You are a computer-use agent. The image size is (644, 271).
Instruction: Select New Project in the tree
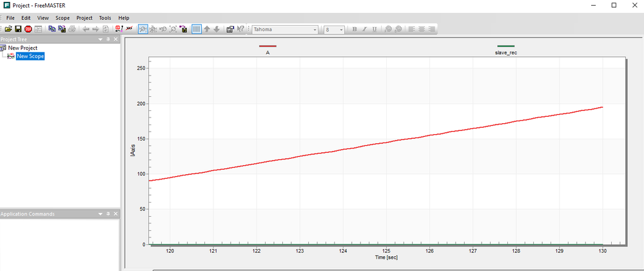click(x=23, y=48)
